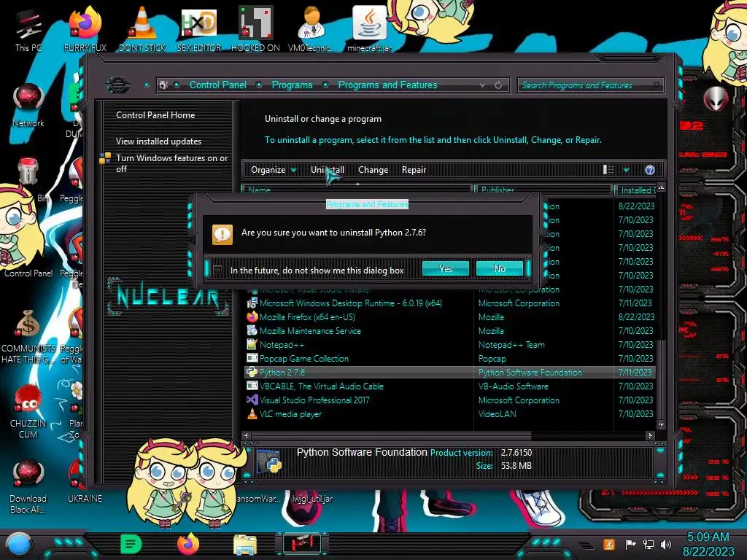
Task: Open View installed updates link
Action: 158,141
